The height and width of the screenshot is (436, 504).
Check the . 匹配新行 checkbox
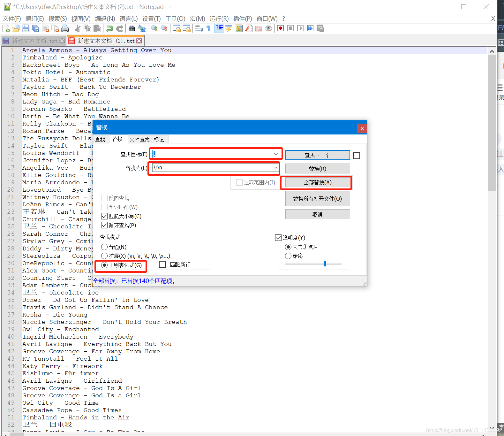pos(162,264)
